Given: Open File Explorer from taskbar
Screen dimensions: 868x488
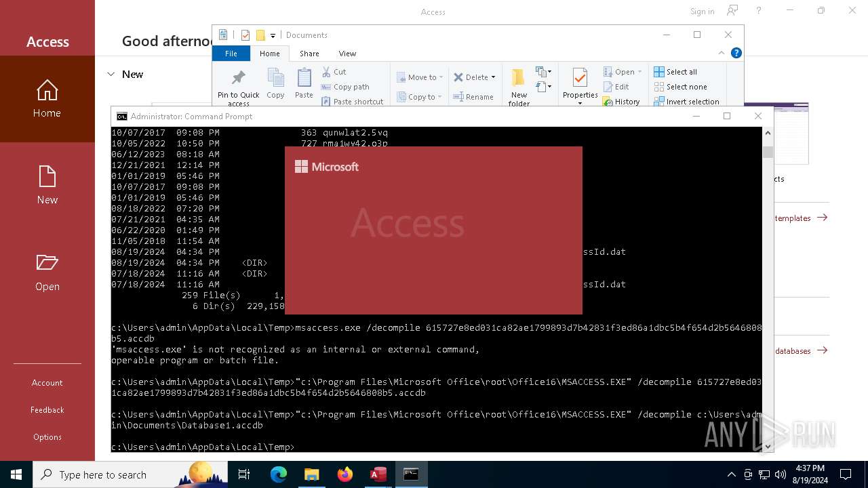Looking at the screenshot, I should 311,474.
